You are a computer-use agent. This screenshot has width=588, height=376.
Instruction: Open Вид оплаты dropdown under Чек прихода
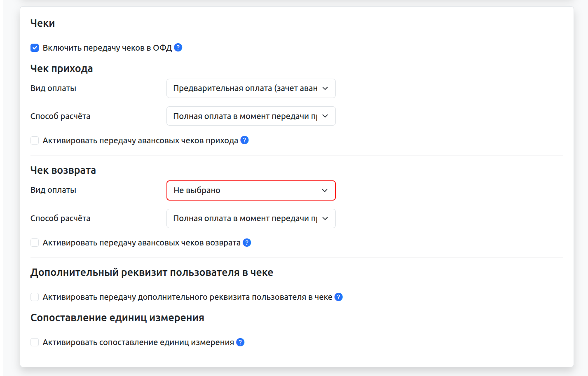251,89
